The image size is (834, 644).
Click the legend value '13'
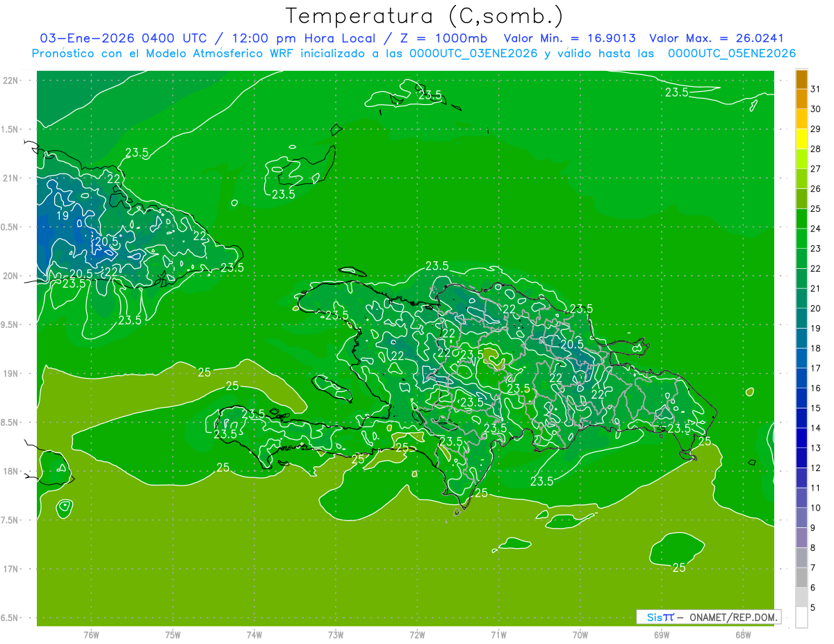click(x=816, y=447)
